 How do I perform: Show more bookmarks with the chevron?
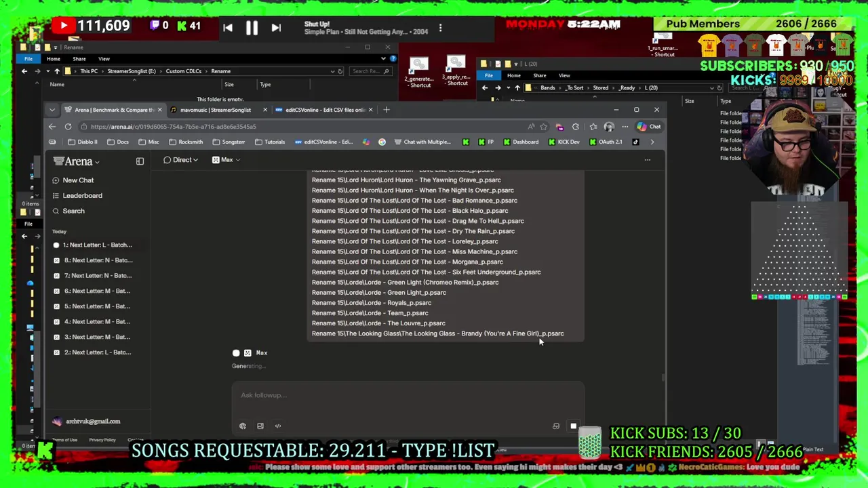click(x=652, y=142)
